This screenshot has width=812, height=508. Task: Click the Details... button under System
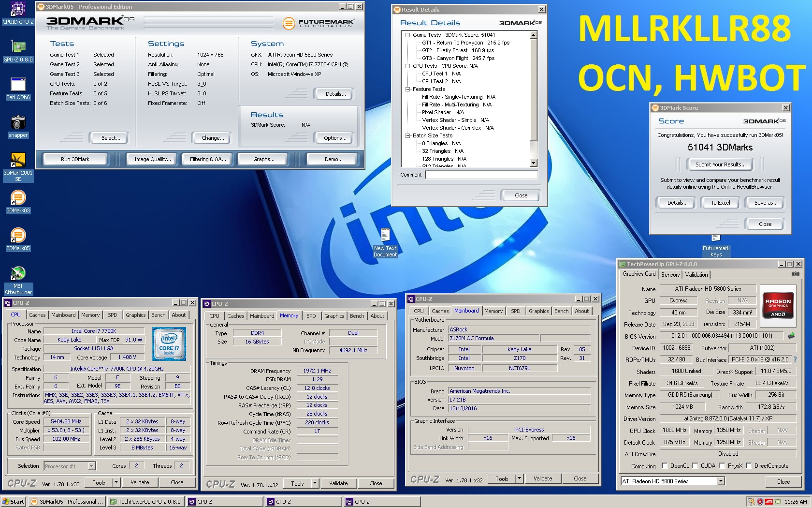[x=335, y=94]
